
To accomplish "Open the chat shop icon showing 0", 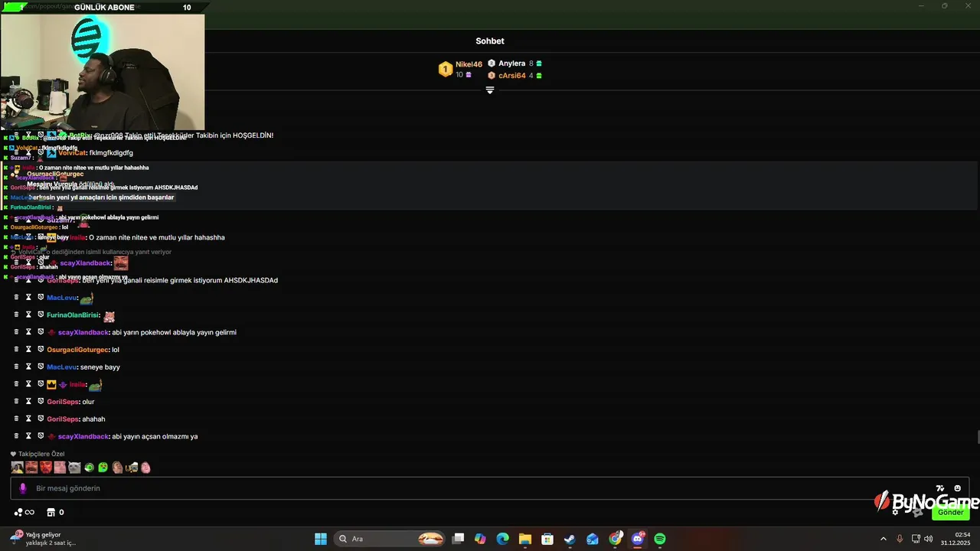I will 56,512.
